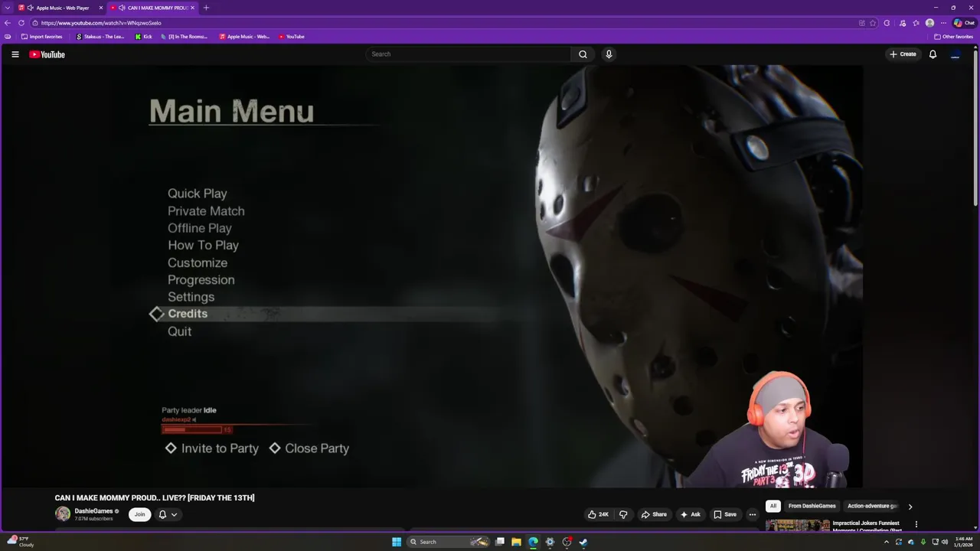
Task: Open Windows Start menu
Action: (397, 542)
